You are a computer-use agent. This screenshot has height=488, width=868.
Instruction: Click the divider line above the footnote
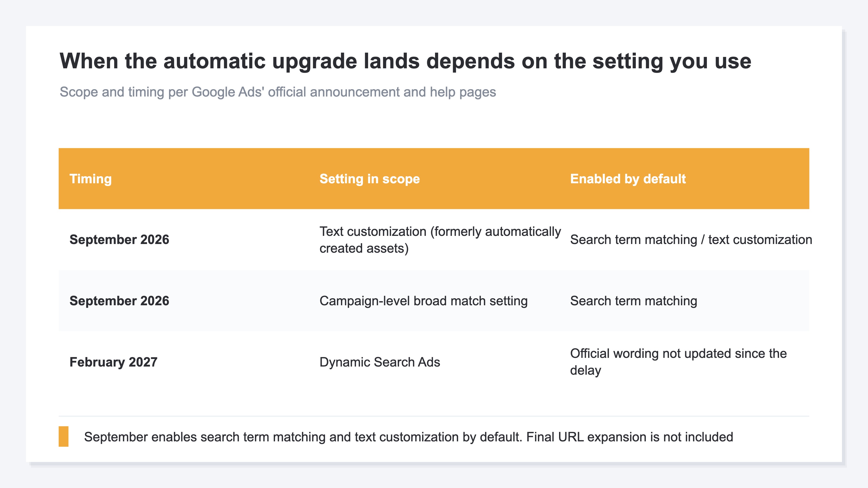pos(434,416)
